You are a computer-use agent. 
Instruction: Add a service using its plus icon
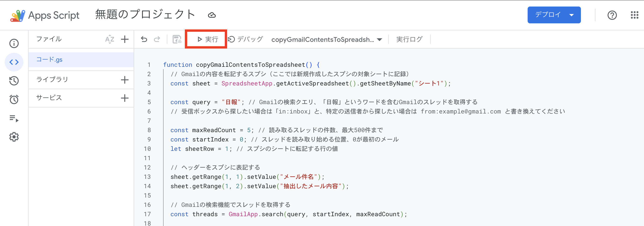(x=125, y=98)
